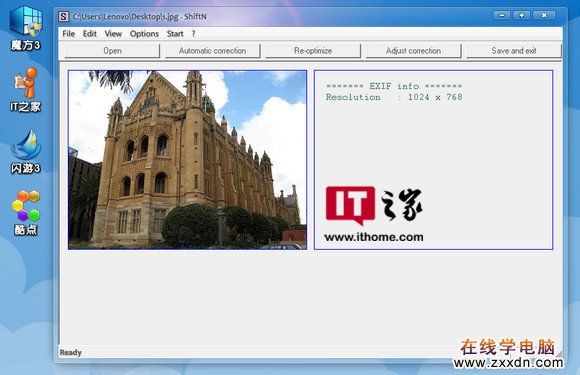Click the 闪游3 desktop shortcut
580x375 pixels.
pyautogui.click(x=26, y=152)
